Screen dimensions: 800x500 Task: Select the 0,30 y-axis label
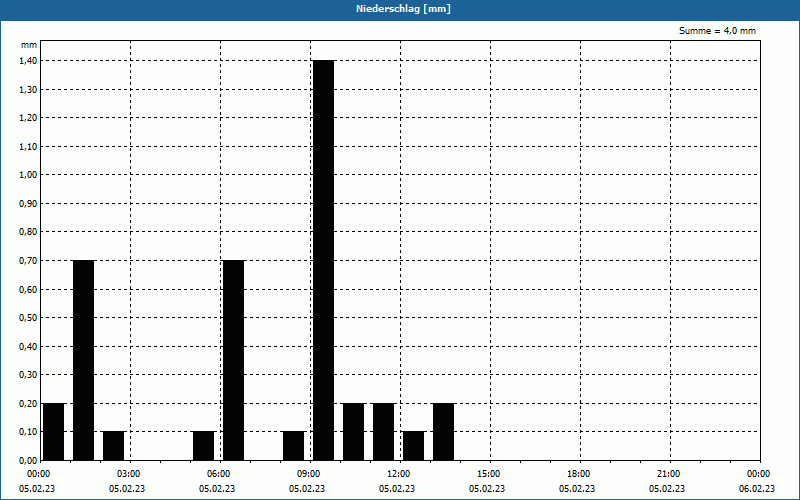click(x=28, y=375)
